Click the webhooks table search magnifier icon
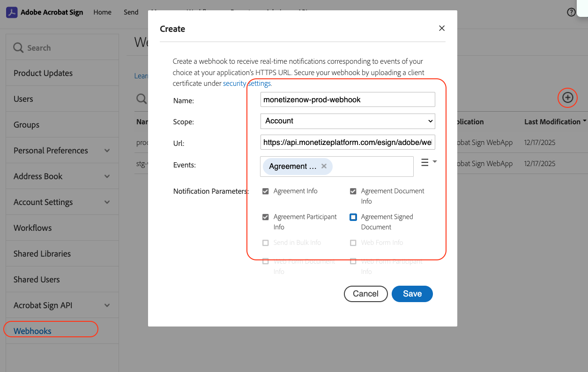The height and width of the screenshot is (372, 588). [x=141, y=99]
